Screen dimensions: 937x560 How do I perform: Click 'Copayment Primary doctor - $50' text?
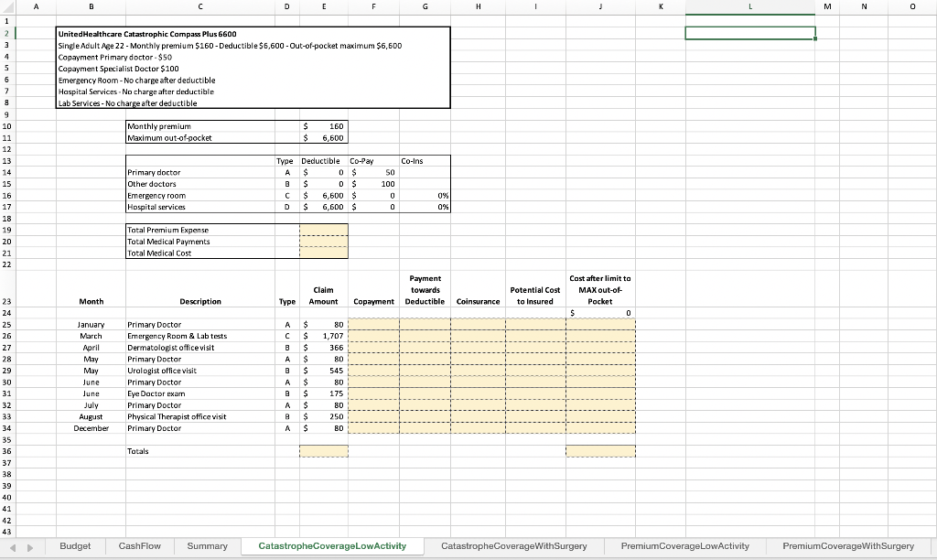(114, 58)
